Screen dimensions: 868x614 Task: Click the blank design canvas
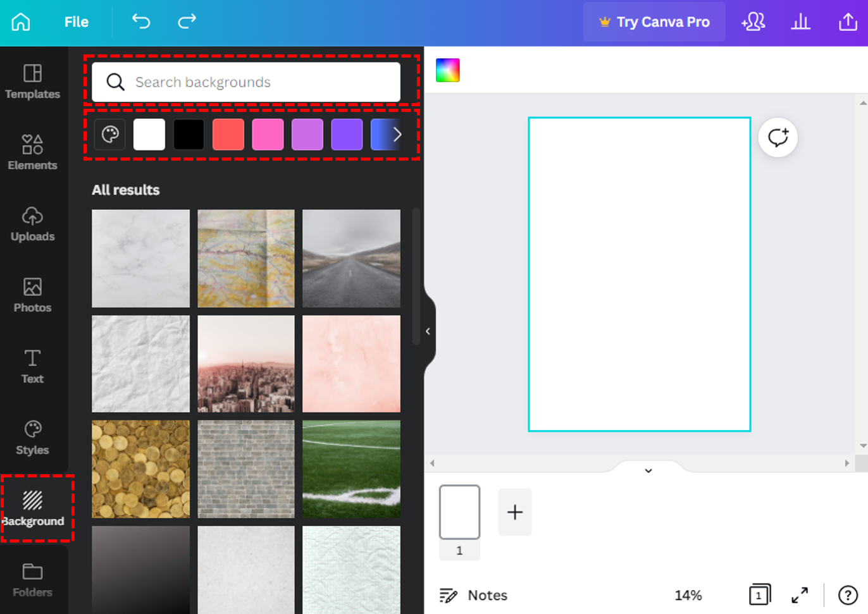coord(640,274)
